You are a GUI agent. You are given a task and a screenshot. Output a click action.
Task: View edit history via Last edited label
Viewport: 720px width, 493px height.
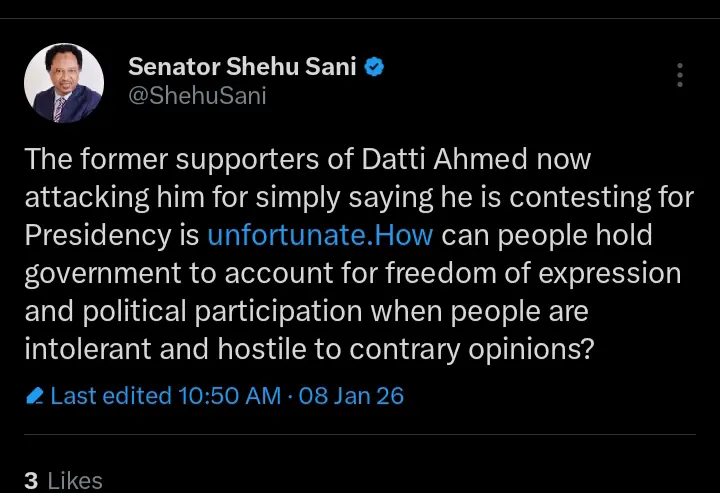click(111, 396)
